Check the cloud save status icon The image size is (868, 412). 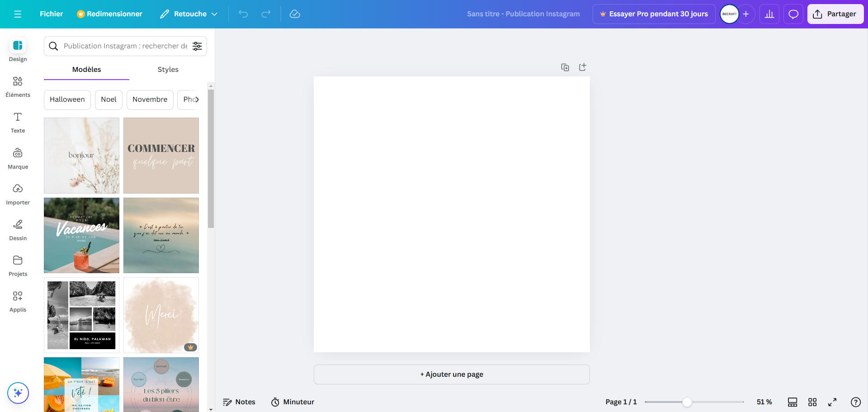tap(295, 14)
